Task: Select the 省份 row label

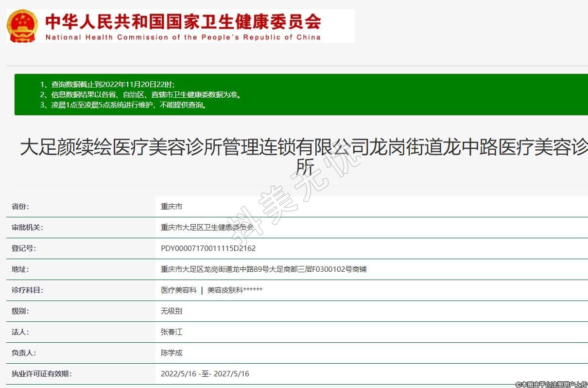Action: pos(20,207)
